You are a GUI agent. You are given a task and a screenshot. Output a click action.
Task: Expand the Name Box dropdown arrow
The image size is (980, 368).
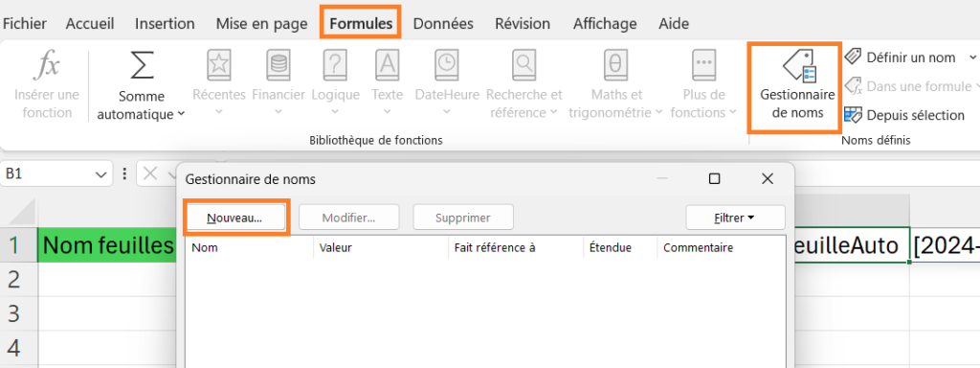click(x=101, y=174)
